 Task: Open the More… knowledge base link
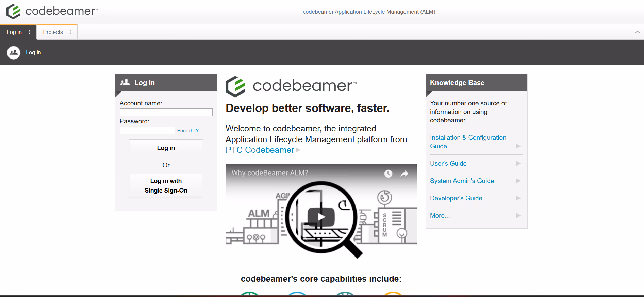coord(440,215)
